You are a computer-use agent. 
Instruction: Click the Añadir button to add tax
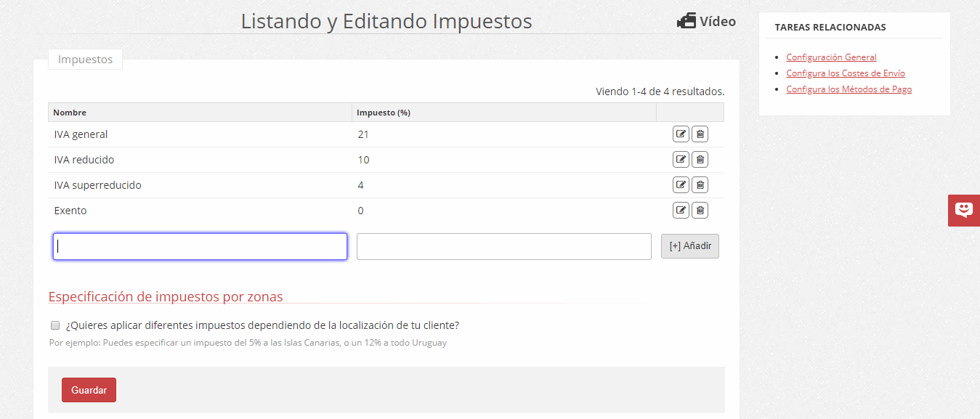[x=689, y=245]
